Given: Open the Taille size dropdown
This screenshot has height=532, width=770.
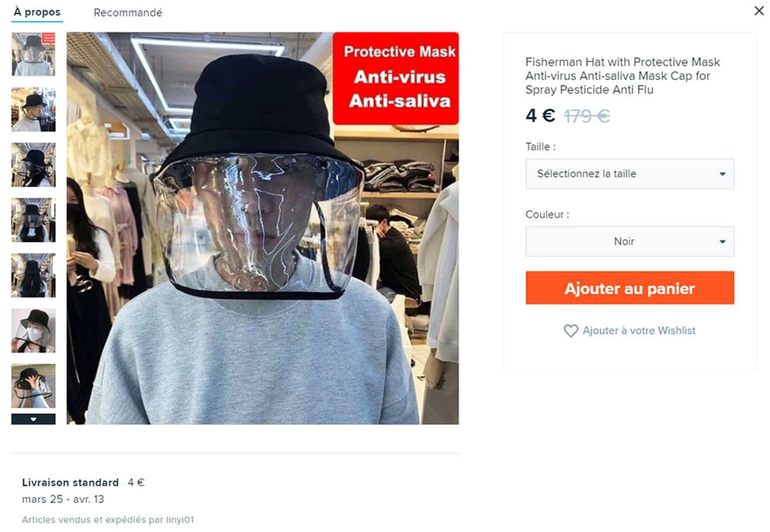Looking at the screenshot, I should [x=629, y=174].
